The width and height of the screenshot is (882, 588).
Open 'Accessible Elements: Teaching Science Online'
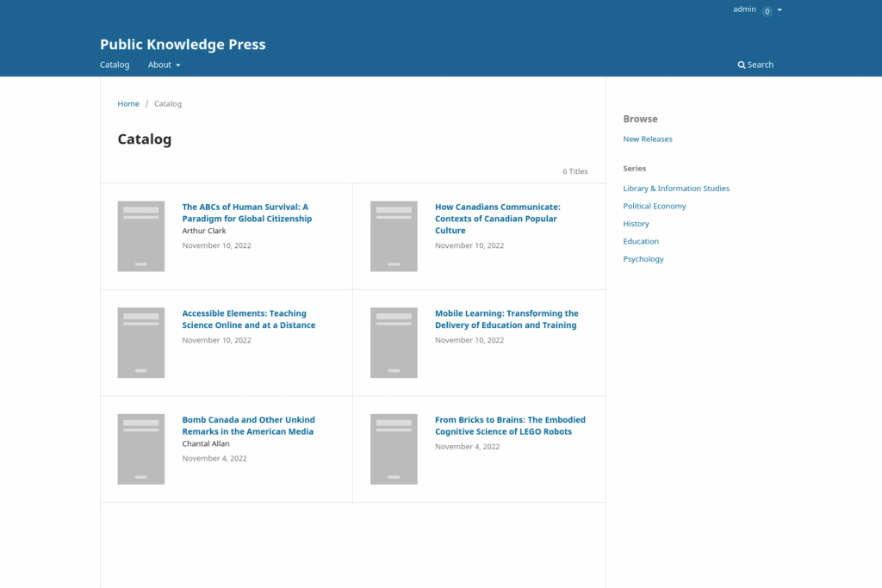point(248,319)
